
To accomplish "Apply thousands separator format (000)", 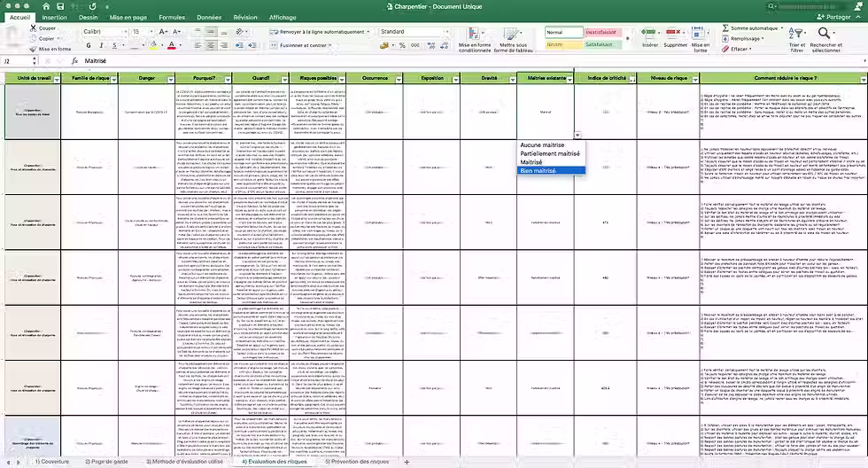I will (x=415, y=45).
